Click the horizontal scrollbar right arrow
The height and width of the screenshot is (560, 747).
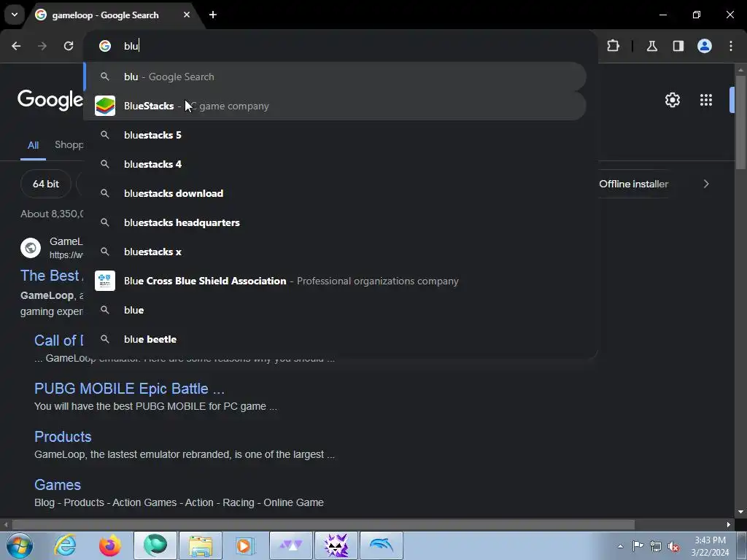click(729, 524)
